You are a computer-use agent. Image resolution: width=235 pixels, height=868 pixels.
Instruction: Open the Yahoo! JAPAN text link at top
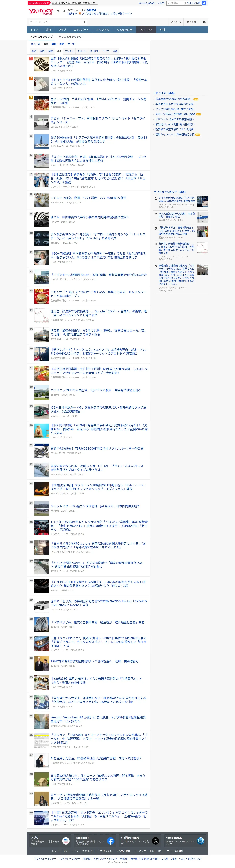coord(147,3)
